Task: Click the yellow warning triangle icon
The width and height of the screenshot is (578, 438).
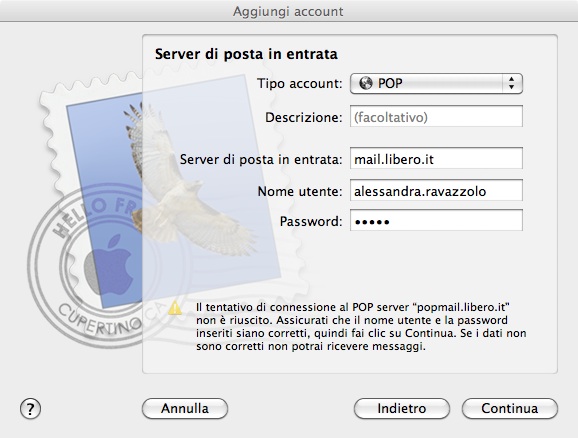Action: coord(175,307)
